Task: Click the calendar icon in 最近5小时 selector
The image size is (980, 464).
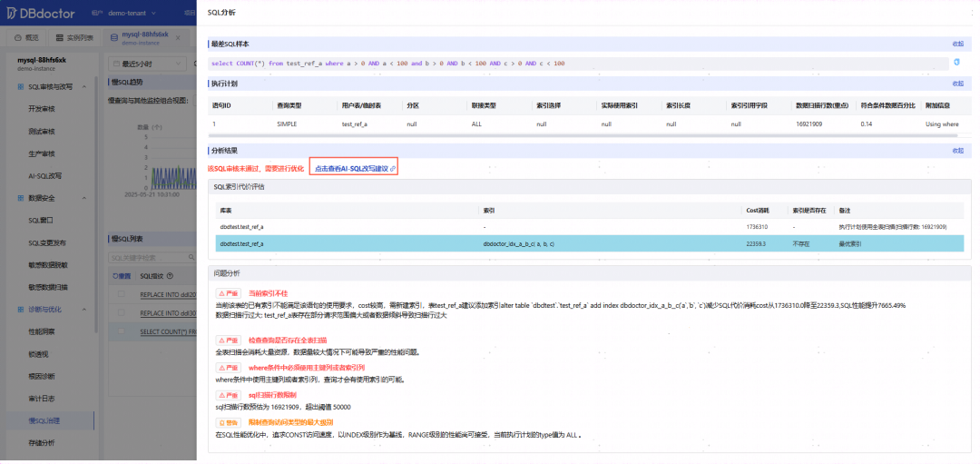Action: click(x=116, y=64)
